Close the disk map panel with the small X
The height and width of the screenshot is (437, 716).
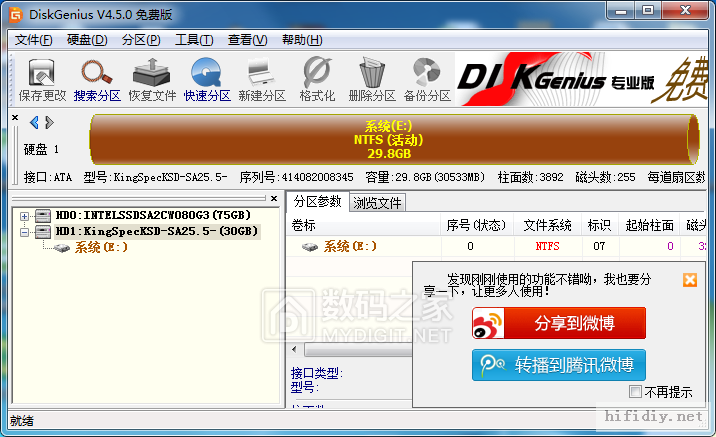point(15,118)
